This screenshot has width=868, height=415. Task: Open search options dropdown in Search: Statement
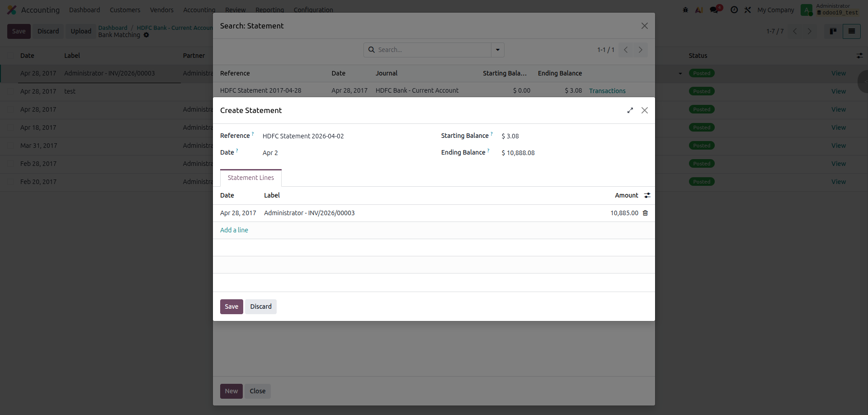pos(498,50)
